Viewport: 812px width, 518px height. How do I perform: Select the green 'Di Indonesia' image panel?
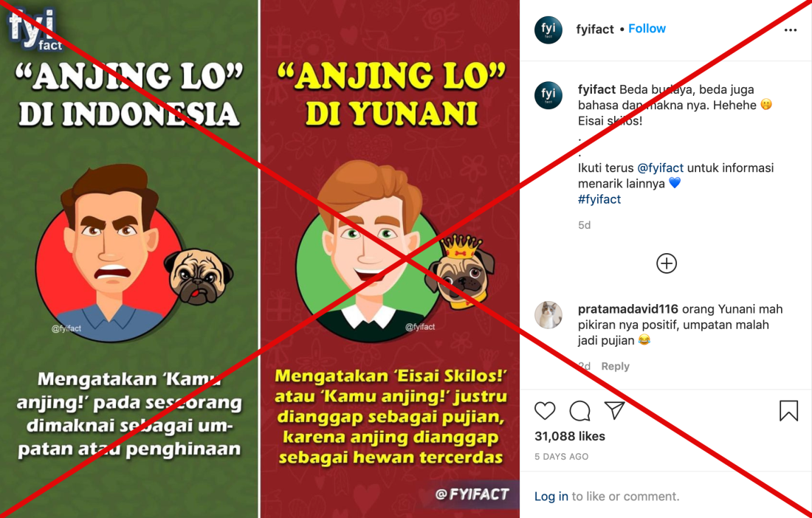[x=129, y=259]
